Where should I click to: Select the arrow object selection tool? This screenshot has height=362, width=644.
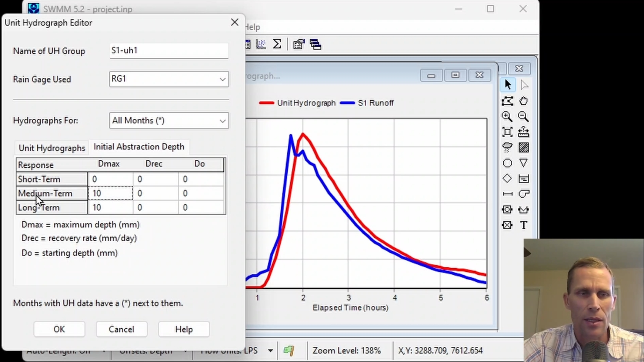click(507, 85)
